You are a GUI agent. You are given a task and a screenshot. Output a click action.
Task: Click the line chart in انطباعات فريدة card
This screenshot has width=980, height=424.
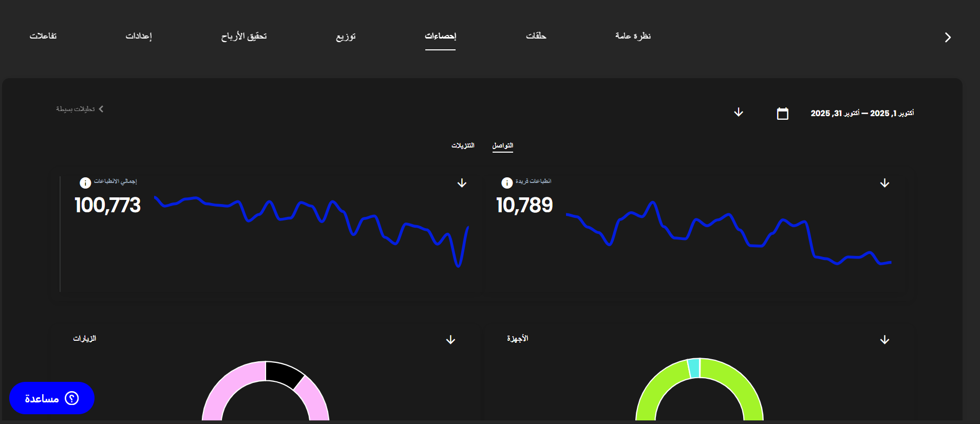click(x=728, y=232)
